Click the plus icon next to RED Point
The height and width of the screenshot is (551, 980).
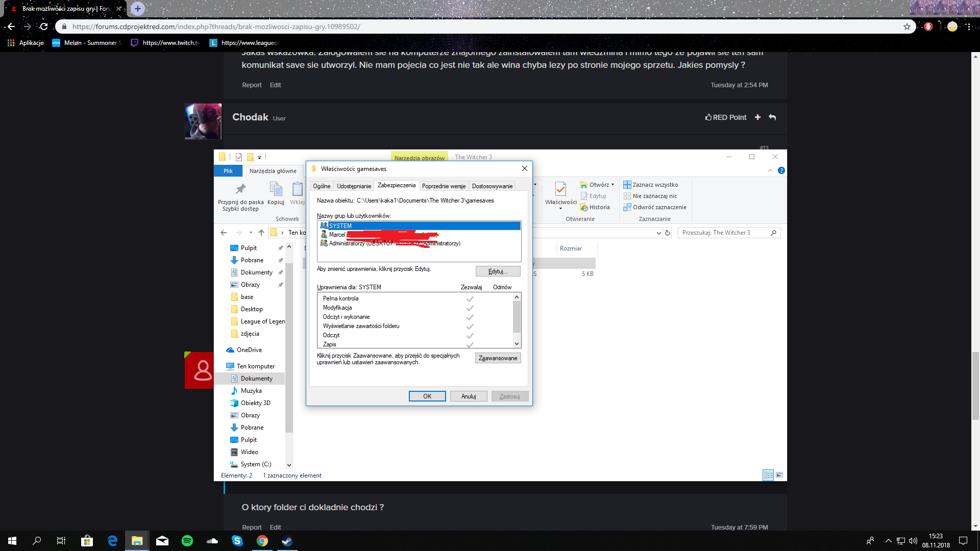coord(757,117)
